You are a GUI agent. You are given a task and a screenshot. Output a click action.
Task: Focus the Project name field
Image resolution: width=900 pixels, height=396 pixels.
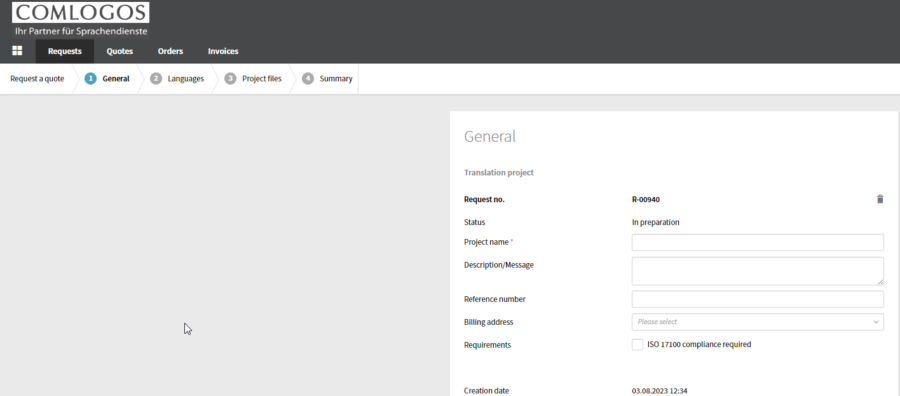758,242
